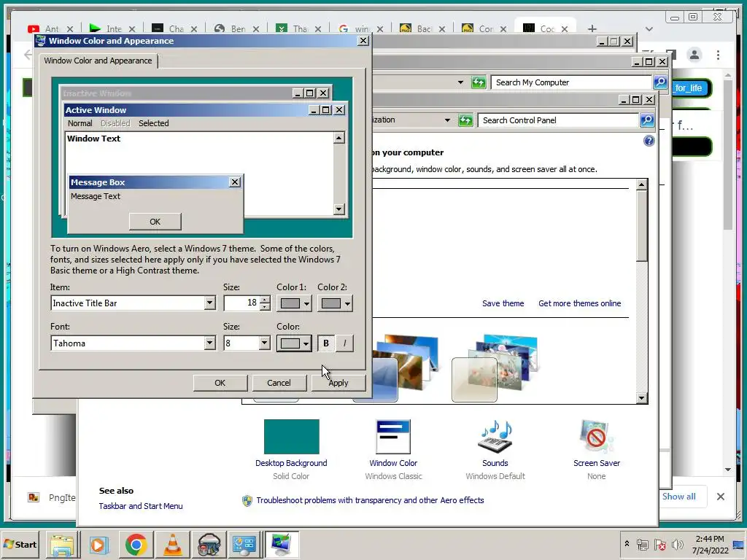Open the Font dropdown showing Tahoma
This screenshot has height=560, width=747.
tap(209, 343)
